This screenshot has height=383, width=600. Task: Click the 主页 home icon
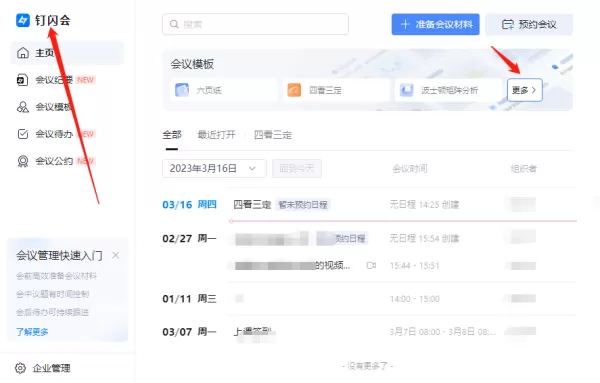(23, 52)
